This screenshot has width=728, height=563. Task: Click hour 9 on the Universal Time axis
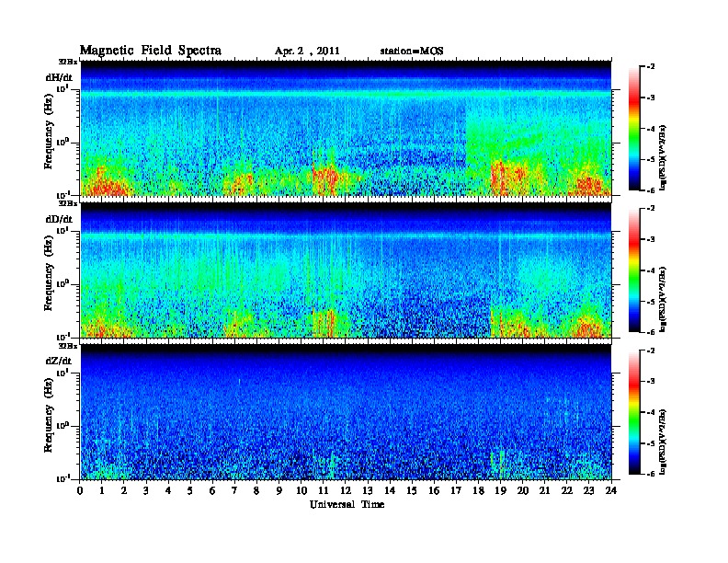(279, 490)
